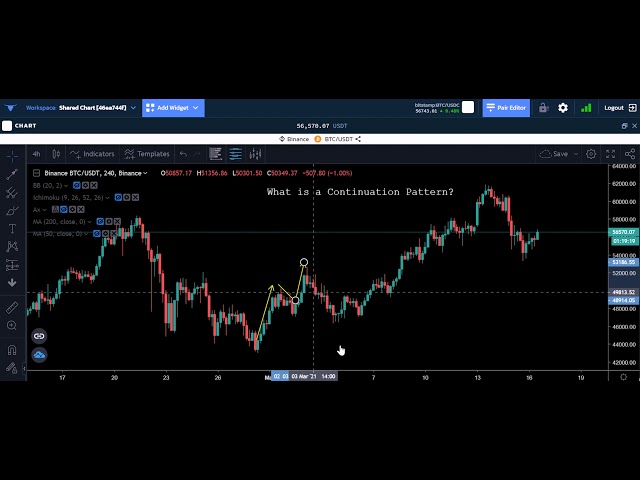The image size is (640, 480).
Task: Expand the Save options arrow
Action: click(x=576, y=154)
